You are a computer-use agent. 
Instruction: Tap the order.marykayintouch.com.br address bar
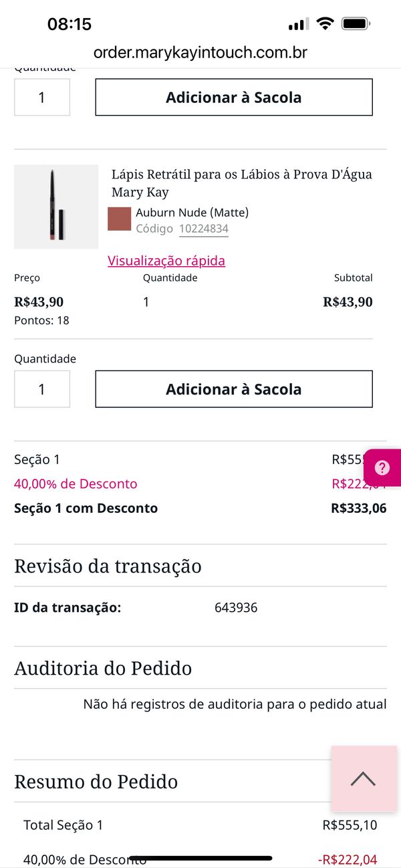coord(200,53)
